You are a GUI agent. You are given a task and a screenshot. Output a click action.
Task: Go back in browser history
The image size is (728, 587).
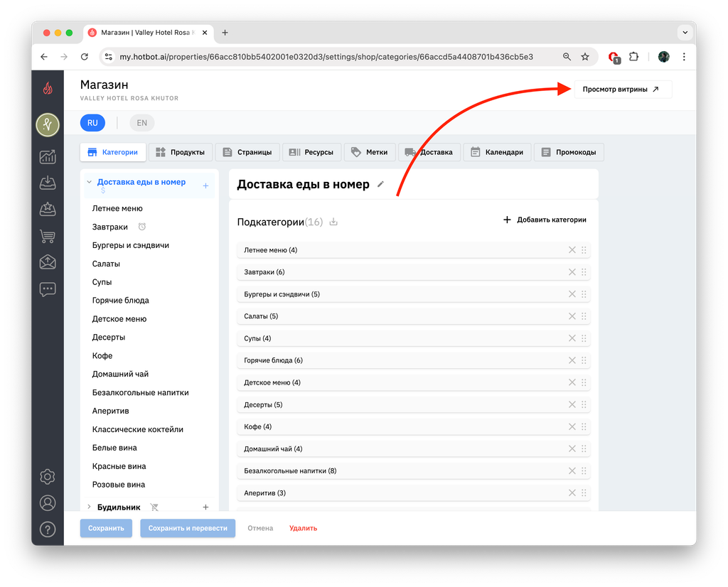[44, 57]
